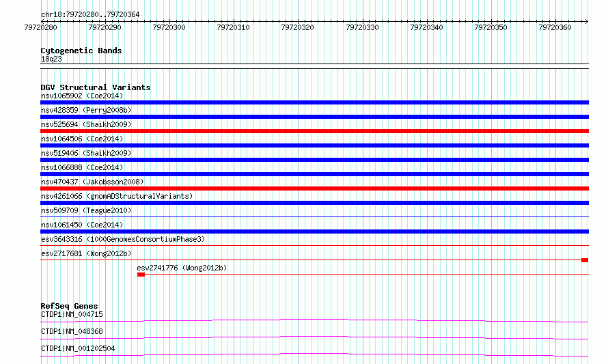608x364 pixels.
Task: Click ruler position 79720300
Action: (169, 27)
